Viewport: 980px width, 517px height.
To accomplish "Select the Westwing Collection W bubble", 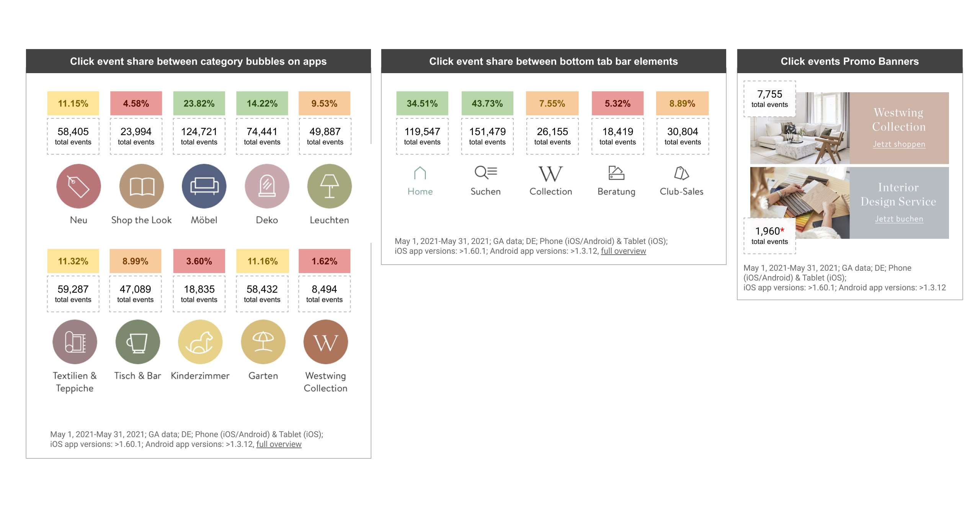I will (x=326, y=342).
